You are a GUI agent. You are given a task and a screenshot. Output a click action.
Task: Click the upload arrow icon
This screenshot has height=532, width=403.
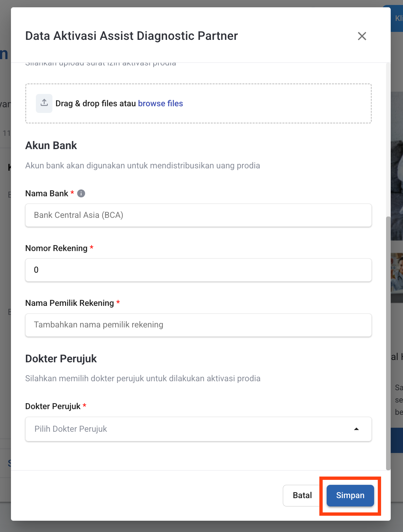pyautogui.click(x=44, y=103)
